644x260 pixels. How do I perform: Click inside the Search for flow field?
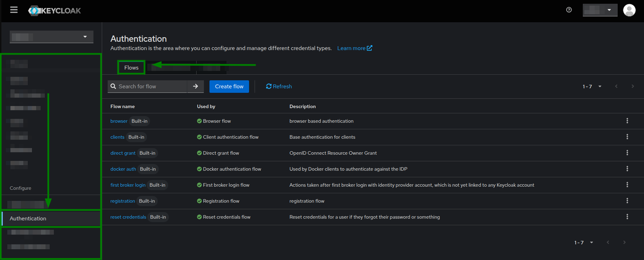click(148, 86)
